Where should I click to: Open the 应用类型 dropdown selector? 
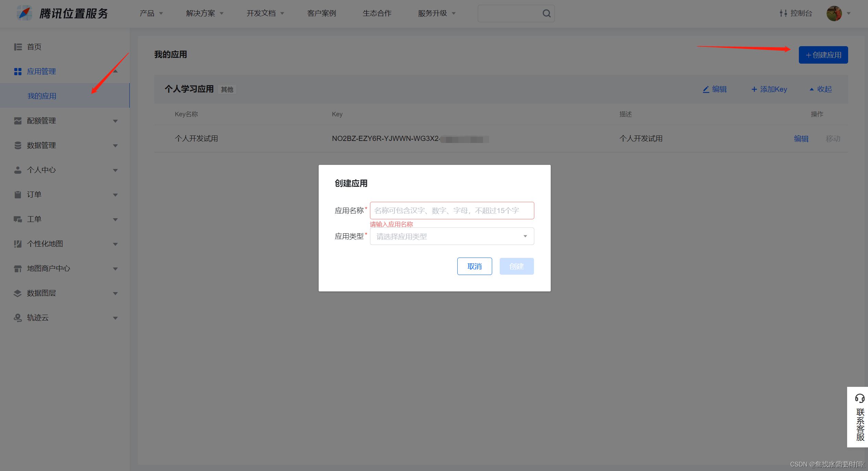click(x=451, y=236)
